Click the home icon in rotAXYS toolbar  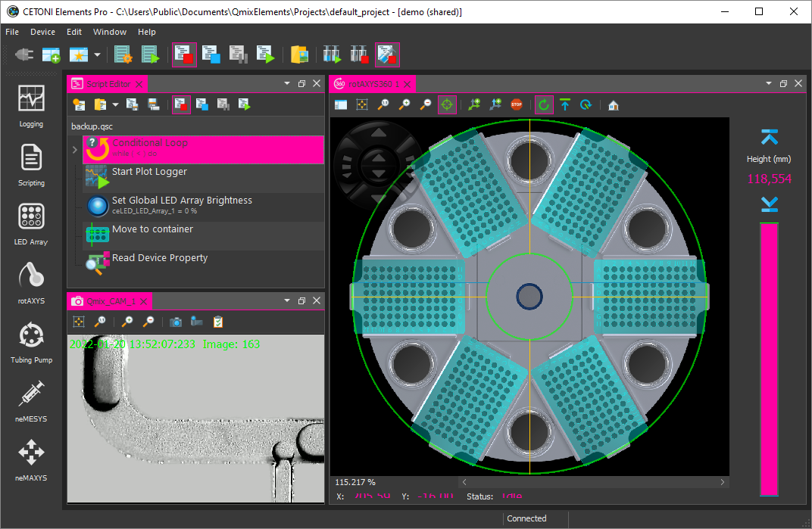pyautogui.click(x=613, y=105)
